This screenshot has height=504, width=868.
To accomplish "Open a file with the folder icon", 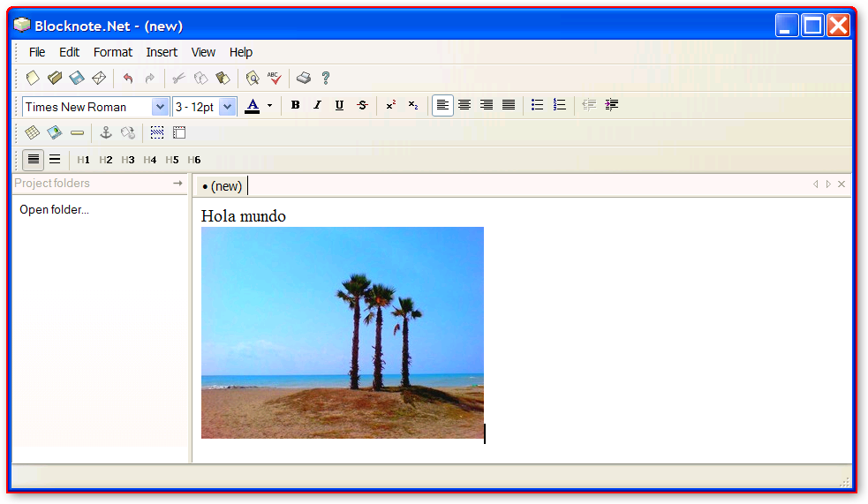I will click(55, 79).
